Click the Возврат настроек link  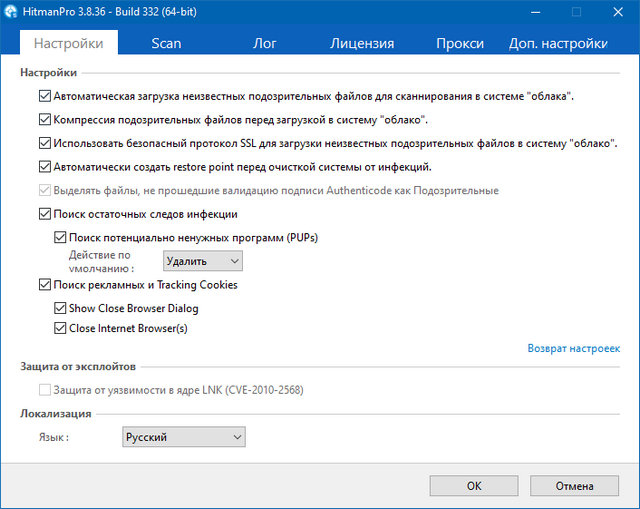pyautogui.click(x=573, y=348)
